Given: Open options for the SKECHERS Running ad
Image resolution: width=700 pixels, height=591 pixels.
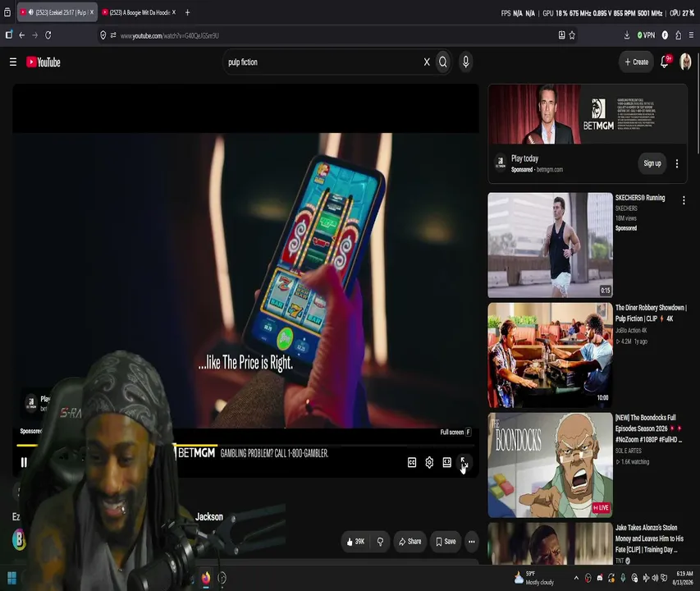Looking at the screenshot, I should tap(684, 200).
